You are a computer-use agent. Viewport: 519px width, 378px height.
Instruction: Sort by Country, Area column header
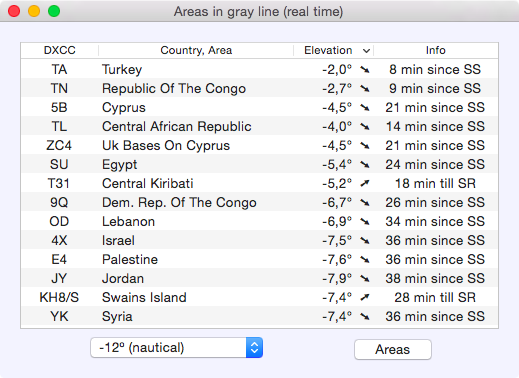196,50
